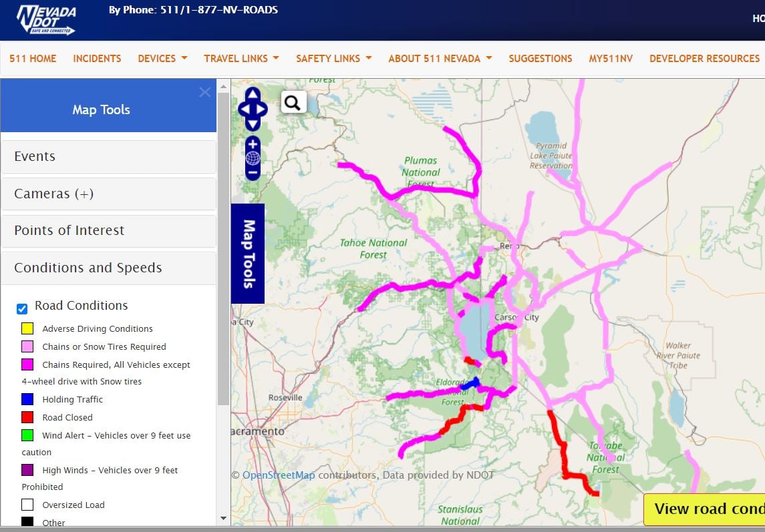Click the red Road Closed swatch
This screenshot has height=532, width=765.
point(27,417)
